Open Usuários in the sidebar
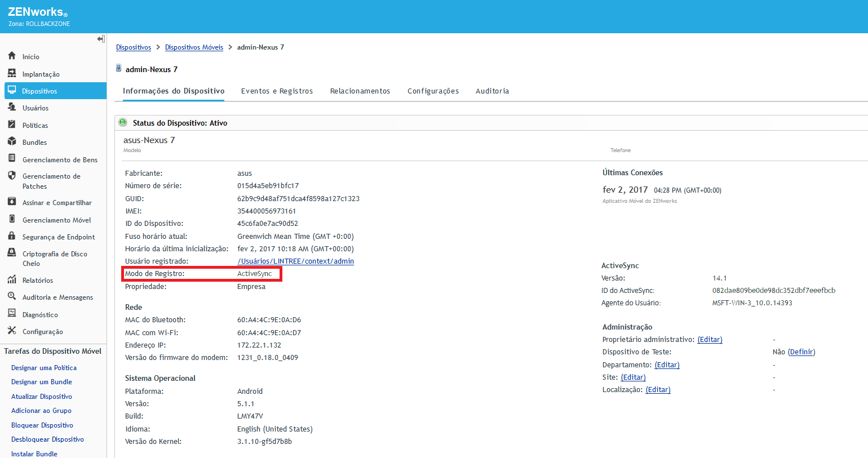The width and height of the screenshot is (868, 458). (36, 108)
